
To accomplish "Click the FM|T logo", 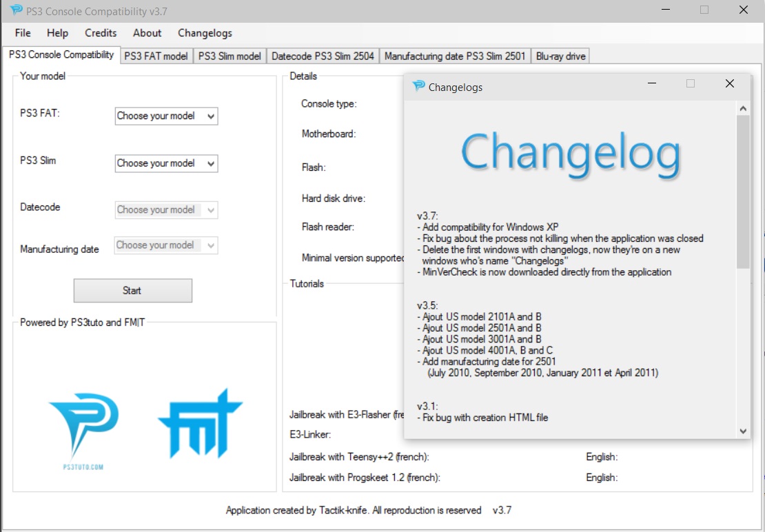I will [x=200, y=423].
